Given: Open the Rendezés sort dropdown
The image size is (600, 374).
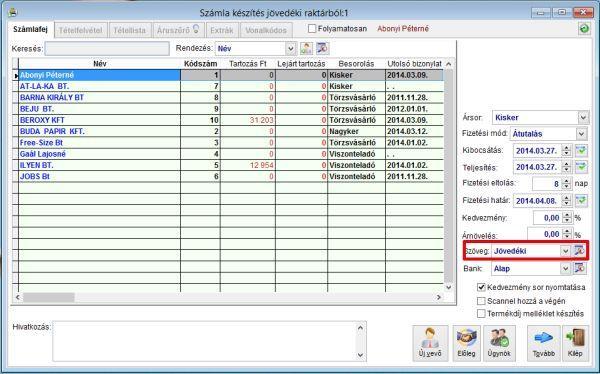Looking at the screenshot, I should click(290, 49).
